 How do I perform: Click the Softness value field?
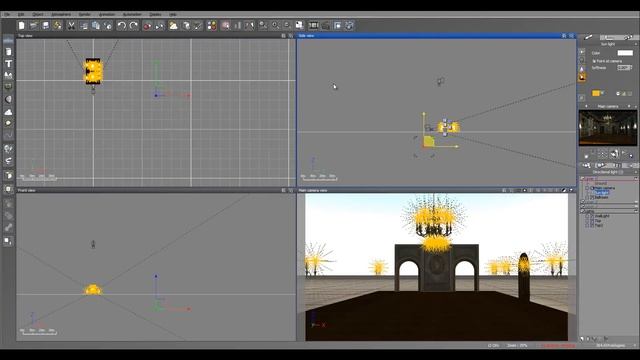(x=623, y=67)
